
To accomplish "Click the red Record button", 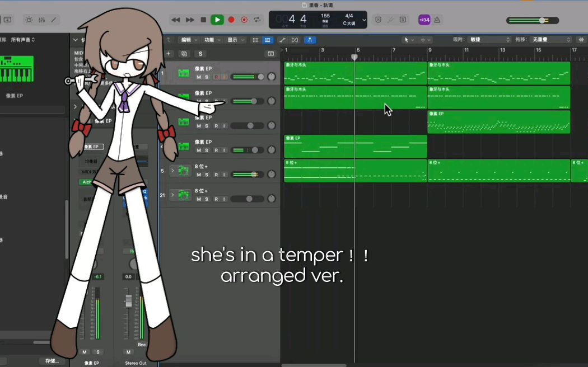I will 231,20.
